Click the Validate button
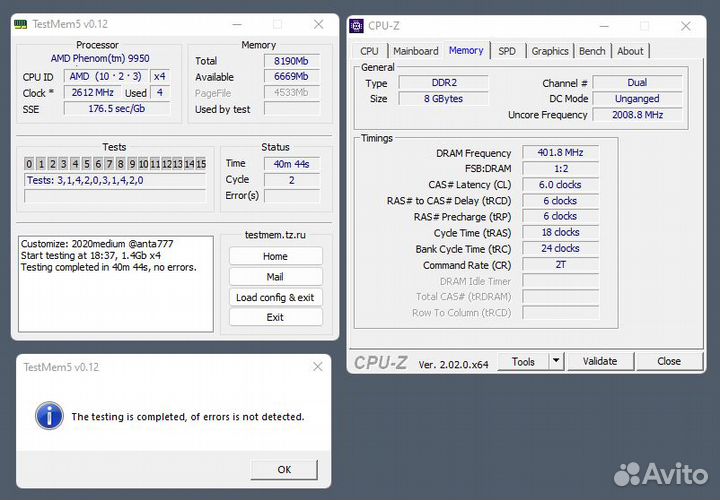This screenshot has height=500, width=720. [599, 361]
